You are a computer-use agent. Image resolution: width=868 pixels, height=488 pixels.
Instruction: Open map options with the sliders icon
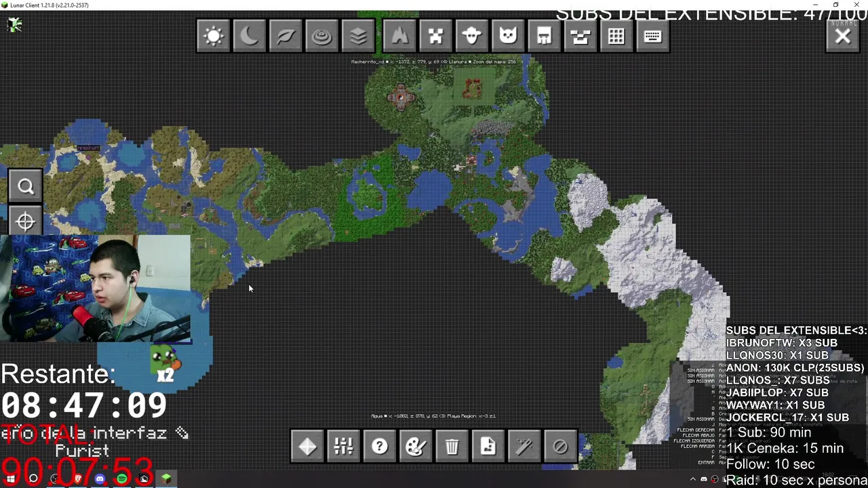pyautogui.click(x=344, y=446)
